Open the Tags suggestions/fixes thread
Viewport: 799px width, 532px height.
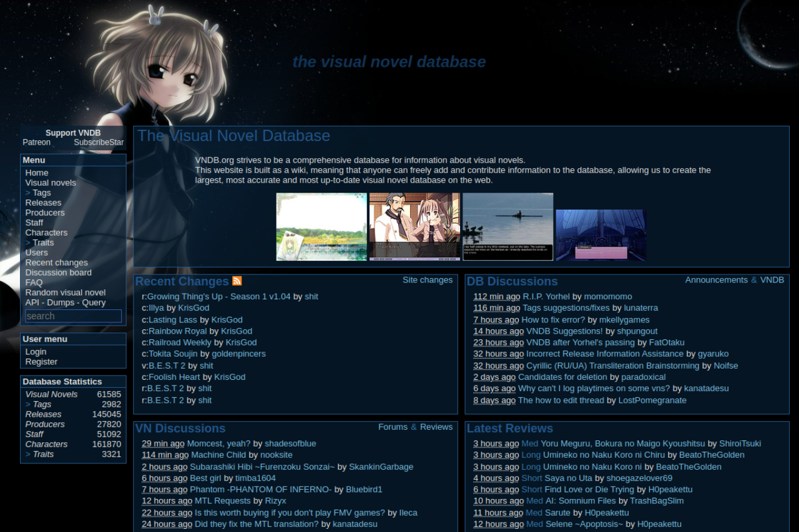[566, 308]
